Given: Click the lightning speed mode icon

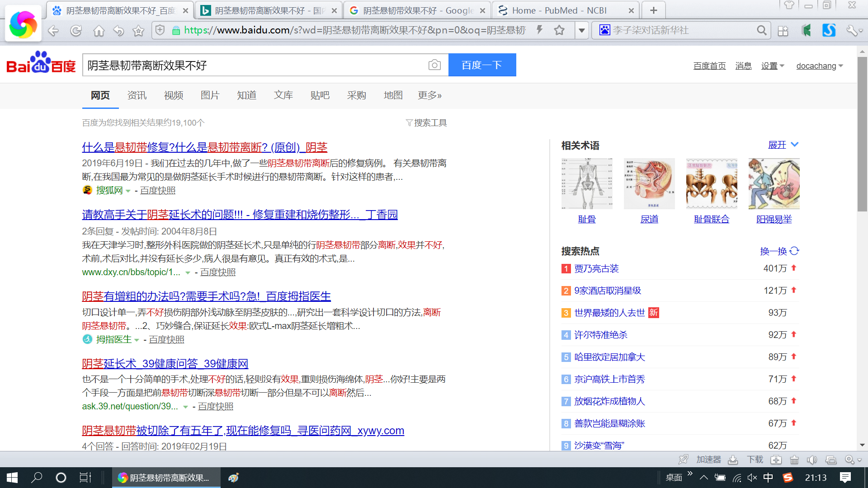Looking at the screenshot, I should tap(539, 30).
